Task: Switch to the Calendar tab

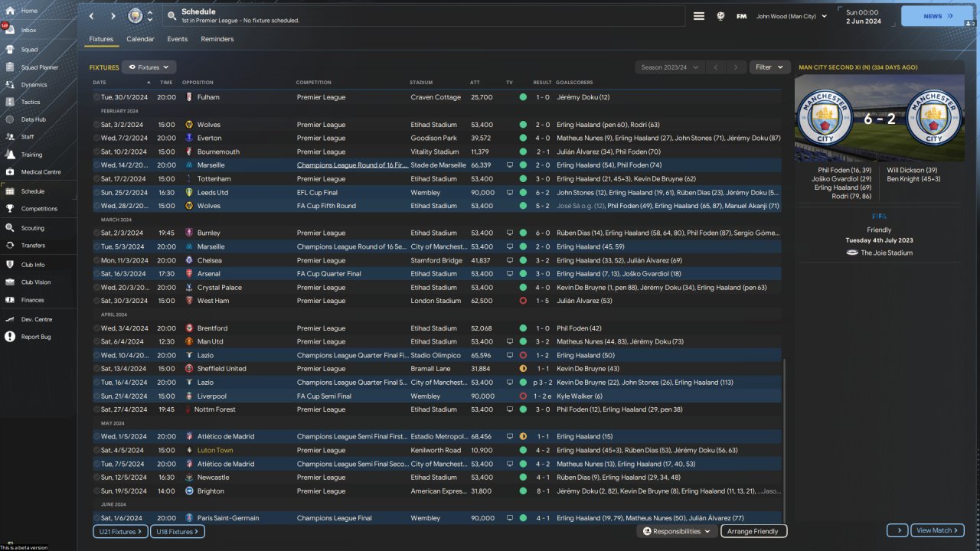Action: pos(140,39)
